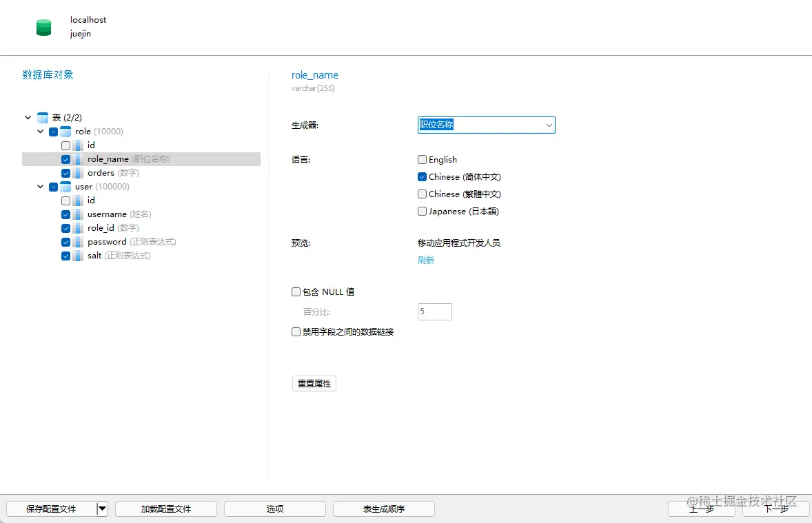Screen dimensions: 812x523
Task: Uncheck the username column checkbox
Action: (65, 214)
